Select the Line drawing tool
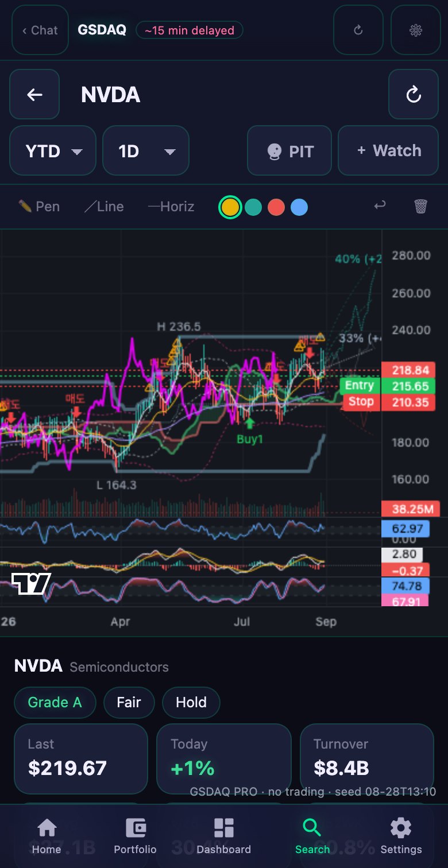The width and height of the screenshot is (448, 868). pos(104,207)
